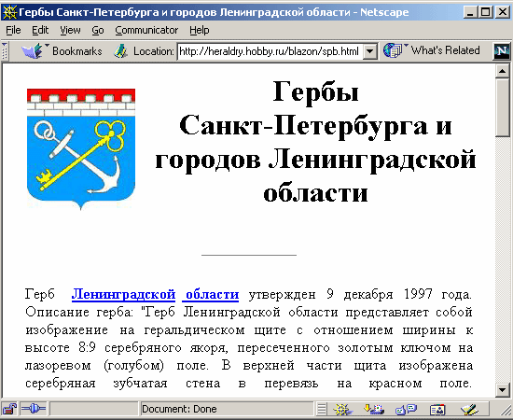This screenshot has height=420, width=513.
Task: Expand the Location URL dropdown arrow
Action: (x=369, y=51)
